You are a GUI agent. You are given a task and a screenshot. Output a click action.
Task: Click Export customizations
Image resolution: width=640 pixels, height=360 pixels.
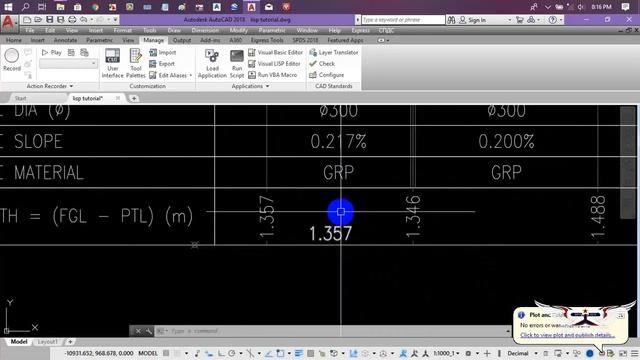(162, 64)
